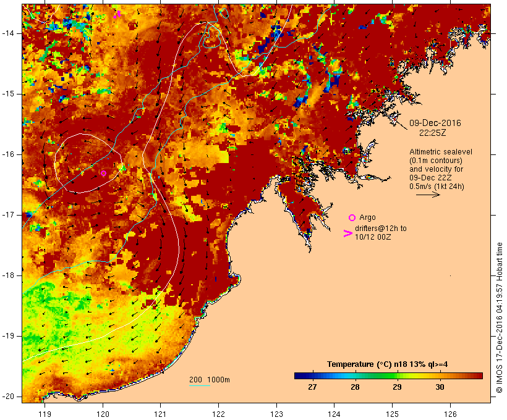Click the IMOS copyright timestamp text
The width and height of the screenshot is (507, 420).
(x=499, y=318)
